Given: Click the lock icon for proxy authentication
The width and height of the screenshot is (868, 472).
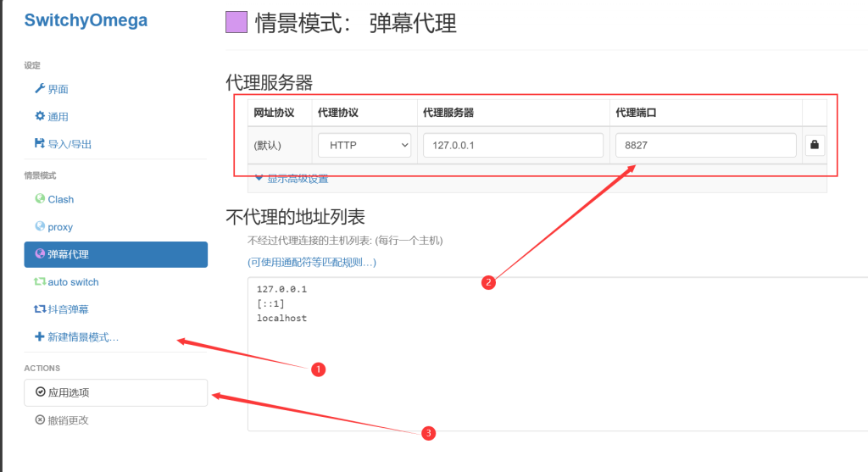Looking at the screenshot, I should coord(815,145).
